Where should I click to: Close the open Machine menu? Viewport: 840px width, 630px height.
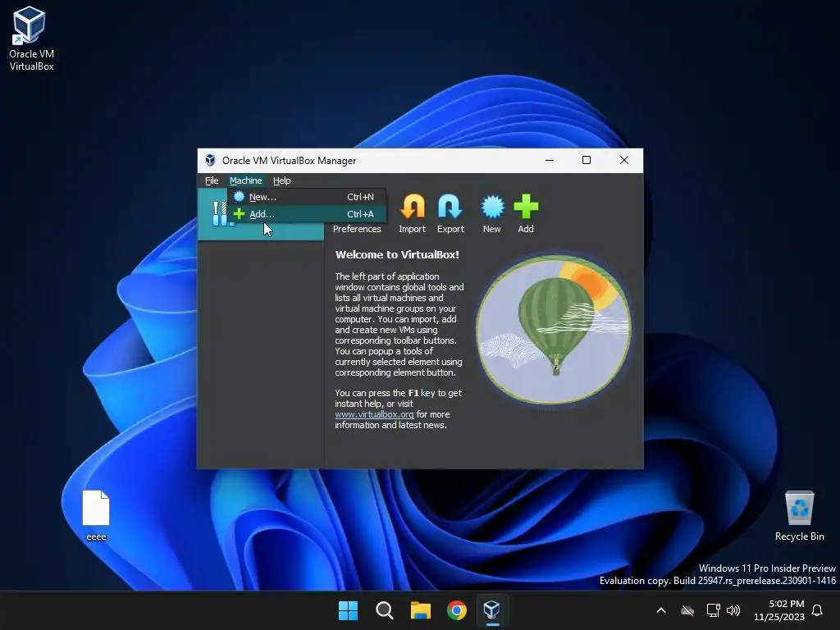246,180
